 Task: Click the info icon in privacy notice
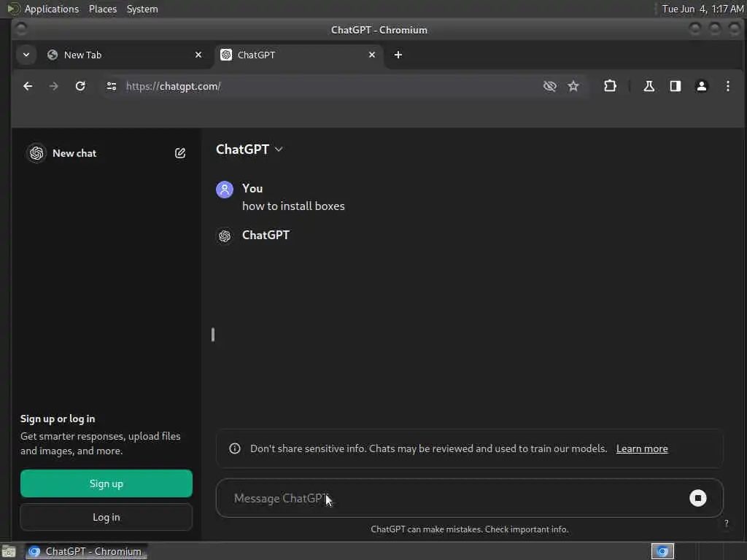pyautogui.click(x=235, y=448)
